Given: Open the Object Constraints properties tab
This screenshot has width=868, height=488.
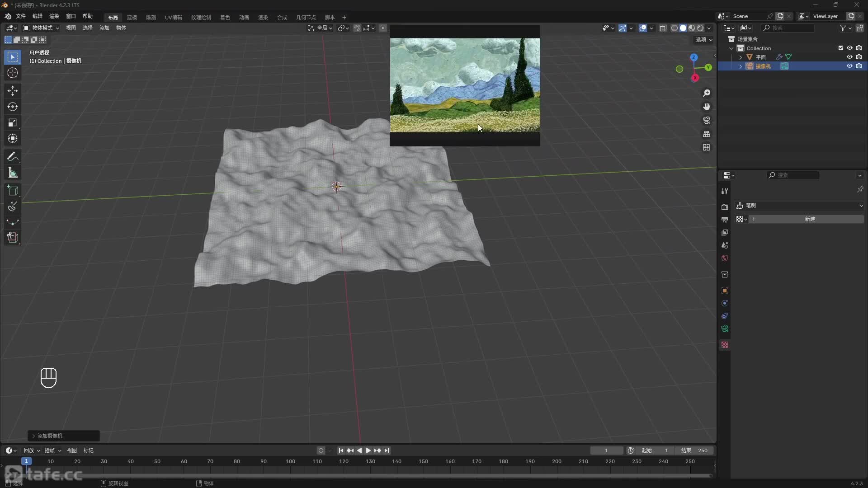Looking at the screenshot, I should [x=725, y=316].
